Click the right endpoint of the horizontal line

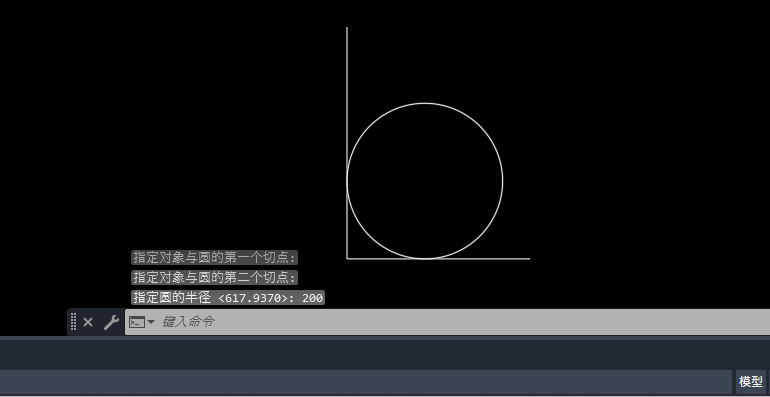(x=530, y=258)
